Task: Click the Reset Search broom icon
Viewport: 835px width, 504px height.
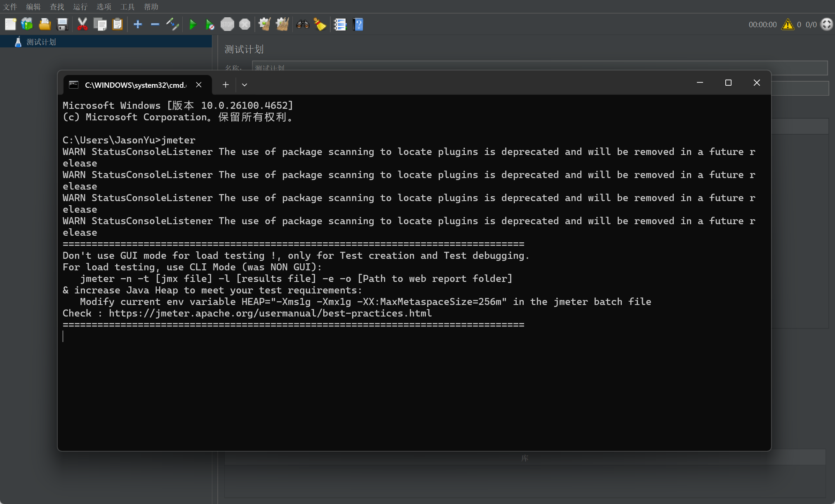Action: pos(320,24)
